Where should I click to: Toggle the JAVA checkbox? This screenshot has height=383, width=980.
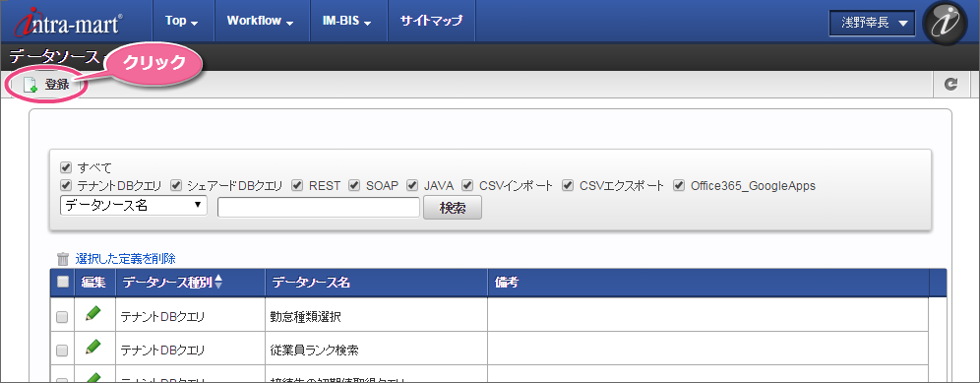[x=412, y=185]
